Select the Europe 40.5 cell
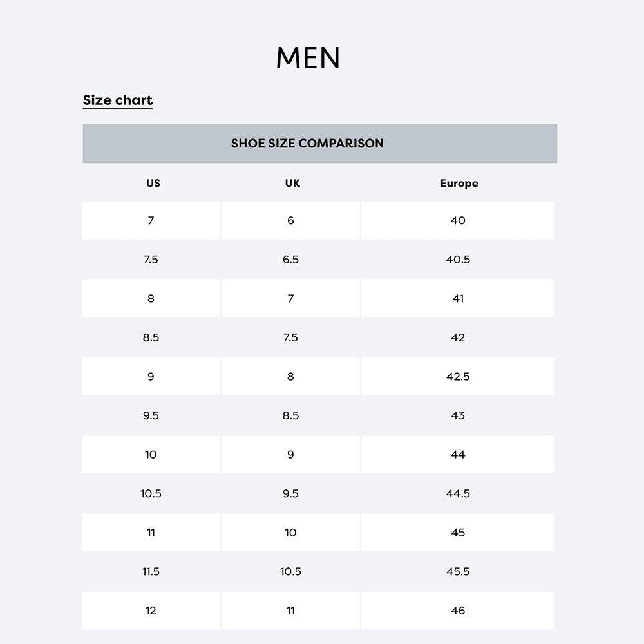 458,260
